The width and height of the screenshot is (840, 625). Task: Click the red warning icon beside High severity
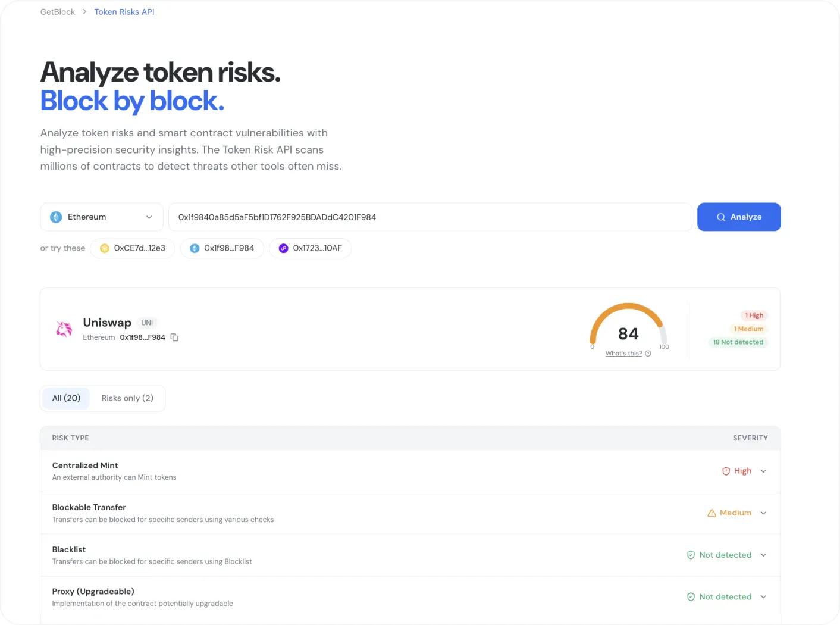coord(726,471)
